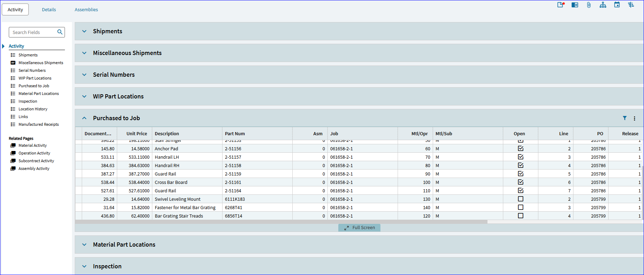Select the part number cell 2-51157

257,157
